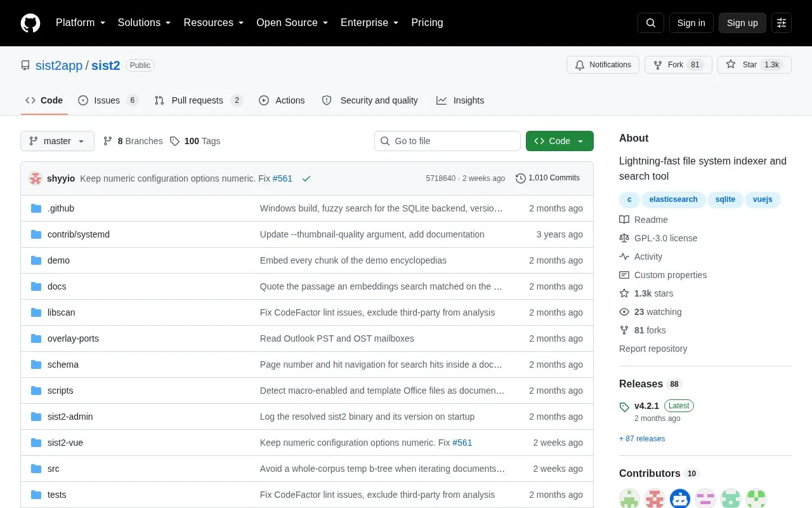Click the Sign in button

(x=691, y=23)
